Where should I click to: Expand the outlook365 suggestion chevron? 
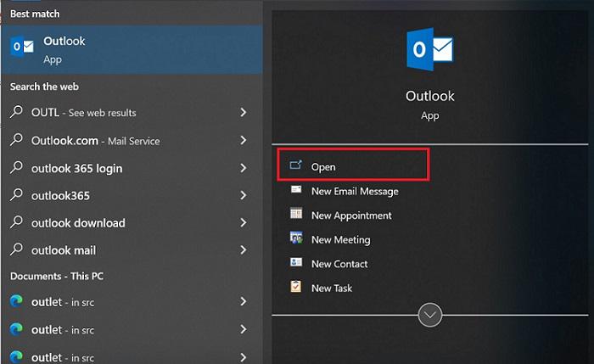pyautogui.click(x=244, y=195)
